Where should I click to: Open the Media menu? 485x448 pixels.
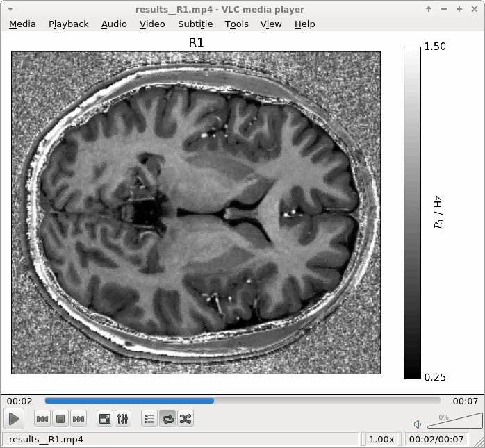pos(22,24)
